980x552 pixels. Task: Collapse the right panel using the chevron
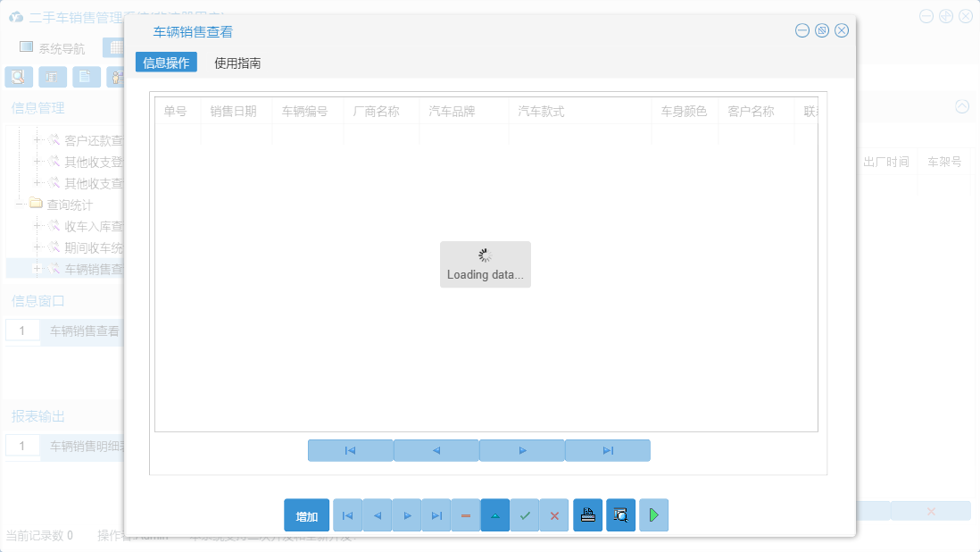click(x=962, y=105)
